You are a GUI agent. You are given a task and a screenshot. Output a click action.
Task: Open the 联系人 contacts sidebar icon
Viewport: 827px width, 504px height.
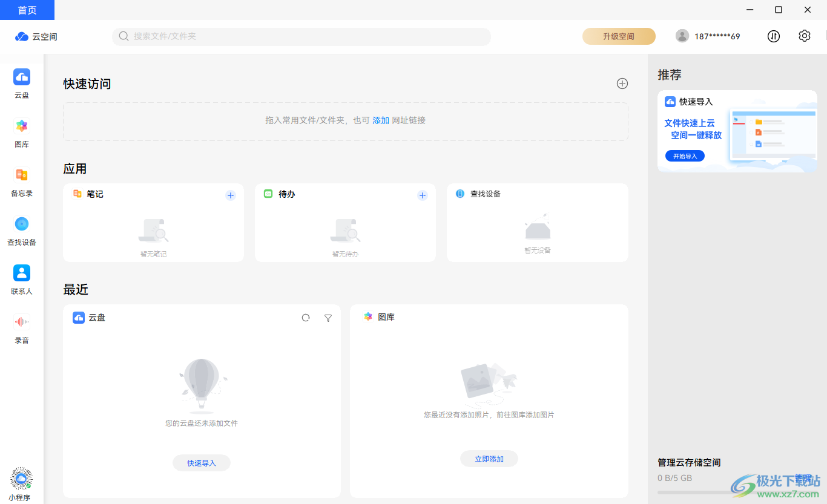22,273
